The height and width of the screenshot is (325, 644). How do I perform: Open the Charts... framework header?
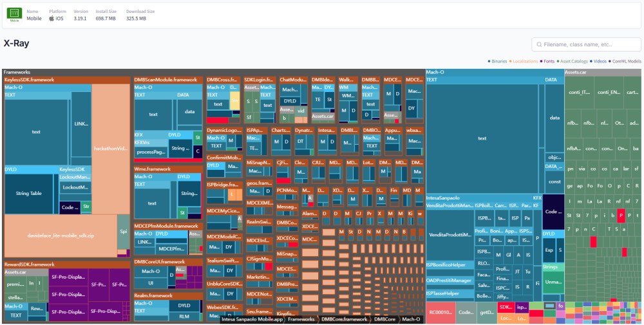(281, 131)
